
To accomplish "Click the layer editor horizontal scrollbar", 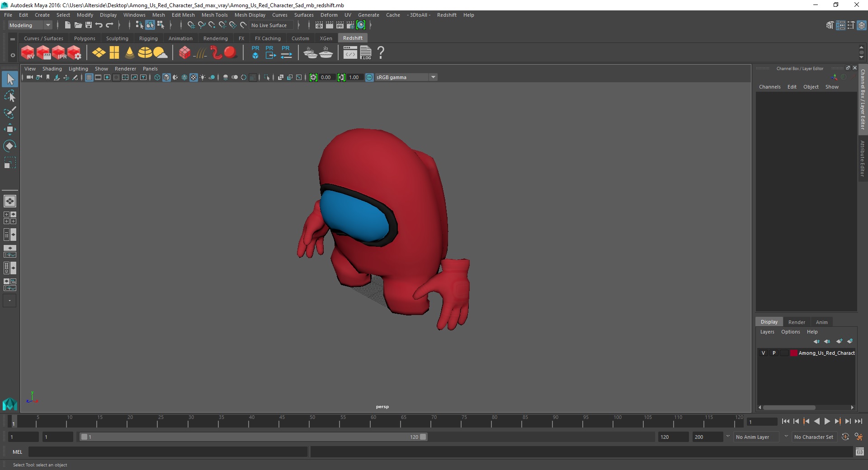I will (789, 407).
